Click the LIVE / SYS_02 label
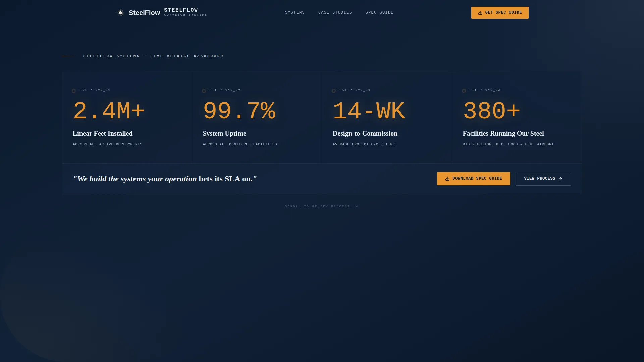This screenshot has height=362, width=644. (x=224, y=90)
